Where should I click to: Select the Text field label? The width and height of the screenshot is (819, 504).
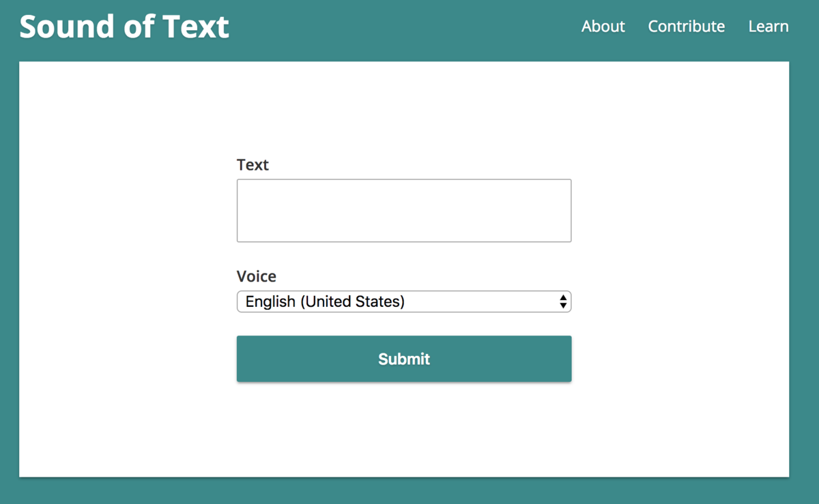pos(253,165)
